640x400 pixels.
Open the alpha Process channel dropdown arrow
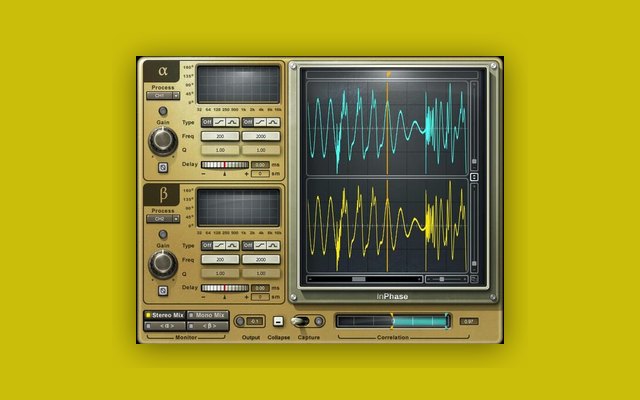pyautogui.click(x=176, y=96)
